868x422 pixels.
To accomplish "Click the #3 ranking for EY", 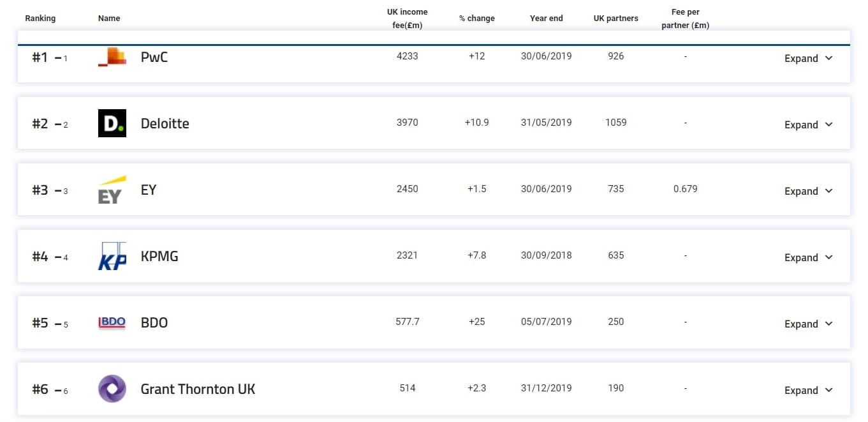I will 40,190.
